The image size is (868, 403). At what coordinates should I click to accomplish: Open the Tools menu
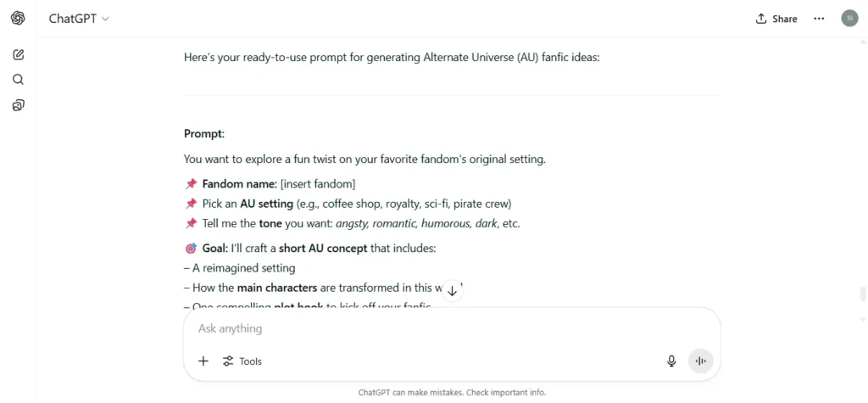coord(242,361)
